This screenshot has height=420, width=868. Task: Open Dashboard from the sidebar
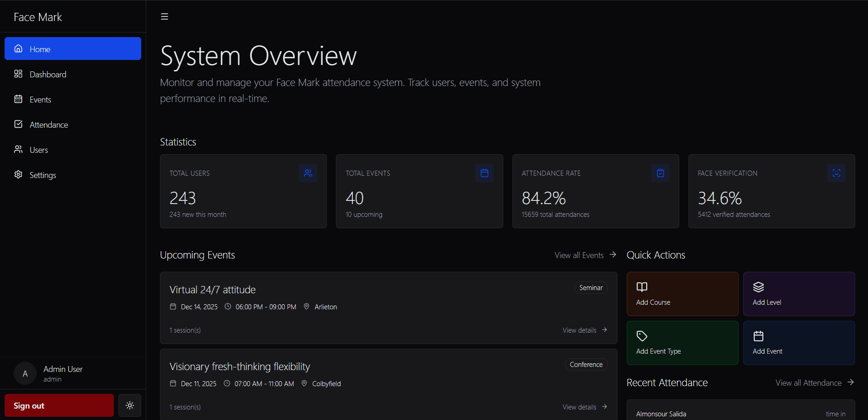tap(48, 74)
